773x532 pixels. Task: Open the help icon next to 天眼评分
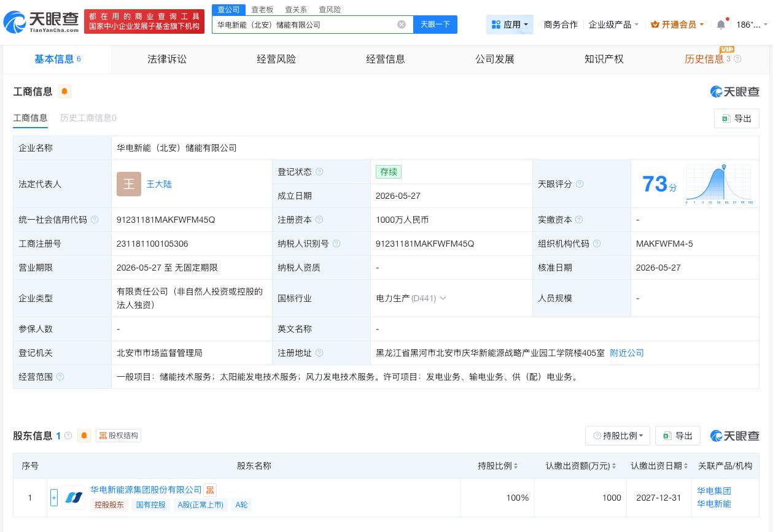(580, 184)
